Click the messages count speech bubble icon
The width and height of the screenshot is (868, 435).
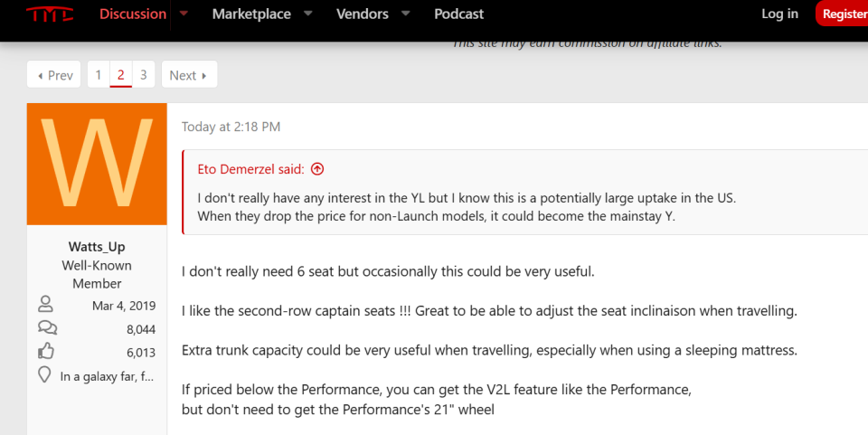click(47, 327)
